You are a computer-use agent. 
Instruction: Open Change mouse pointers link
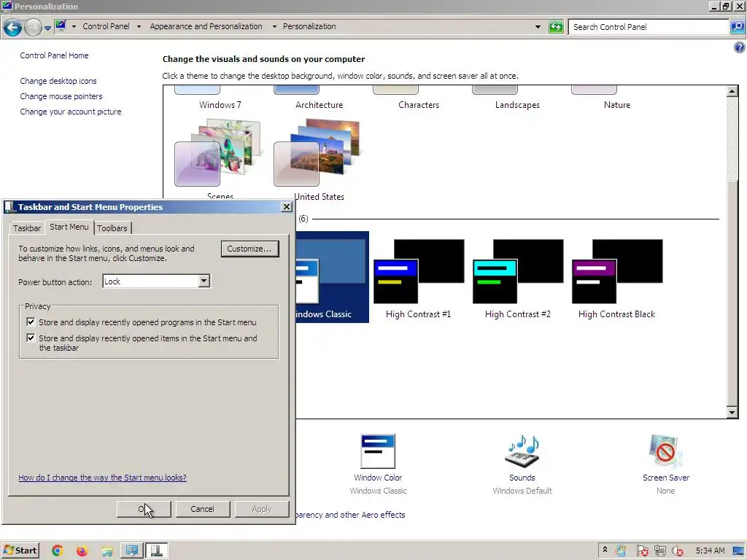(61, 96)
